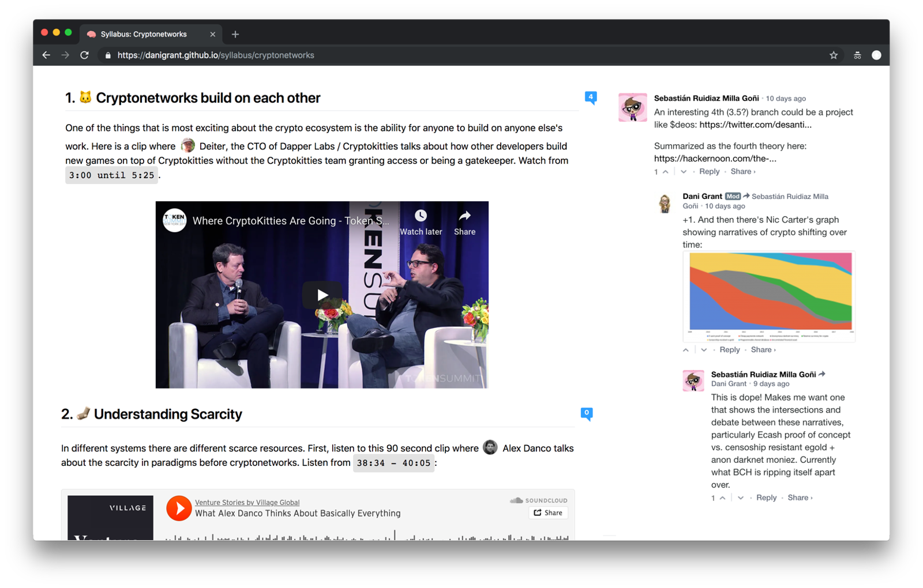The image size is (923, 588).
Task: Close the Syllabus: Cryptonetworks tab
Action: click(x=212, y=35)
